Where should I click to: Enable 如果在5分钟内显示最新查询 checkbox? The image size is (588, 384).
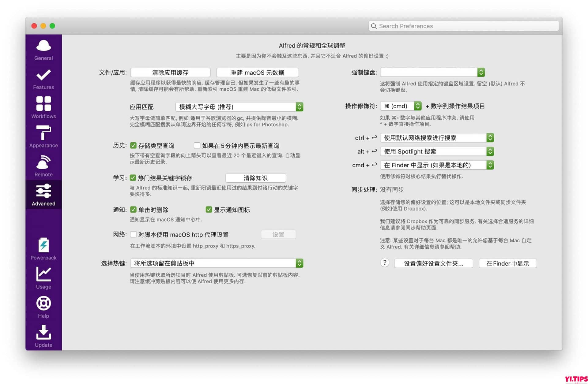click(x=197, y=145)
